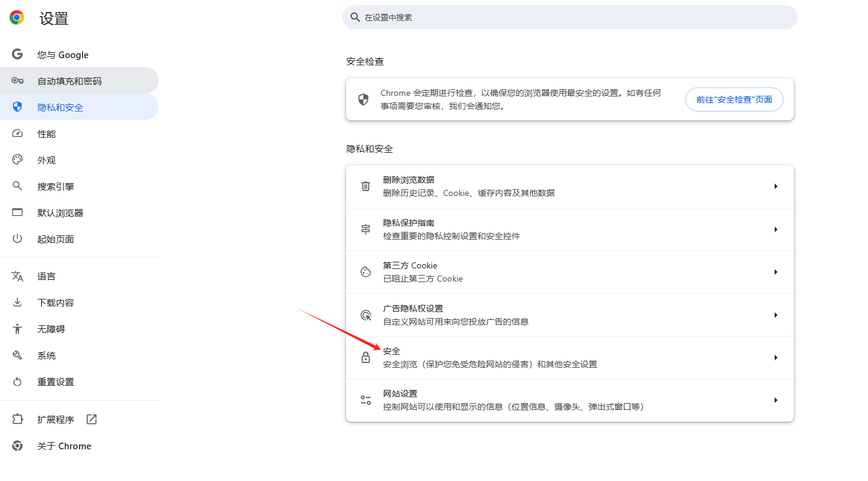The width and height of the screenshot is (868, 481).
Task: Expand the 删除浏览数据 row arrow
Action: pos(776,186)
